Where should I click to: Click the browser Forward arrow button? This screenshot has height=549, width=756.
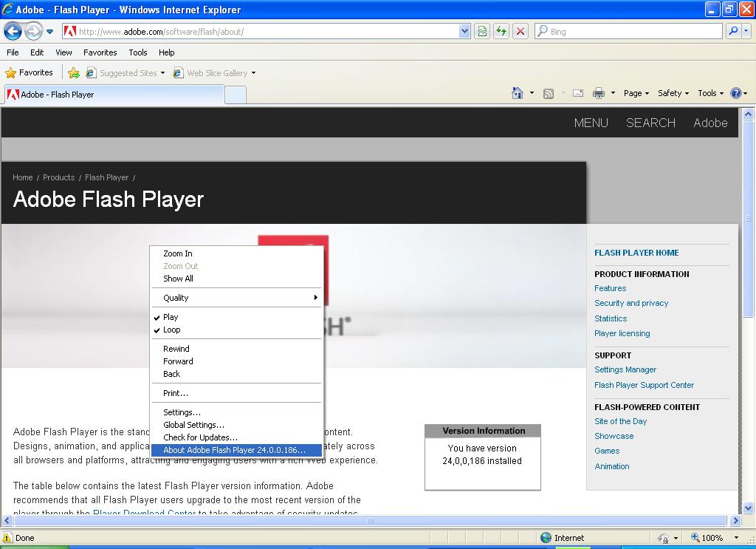pyautogui.click(x=33, y=32)
